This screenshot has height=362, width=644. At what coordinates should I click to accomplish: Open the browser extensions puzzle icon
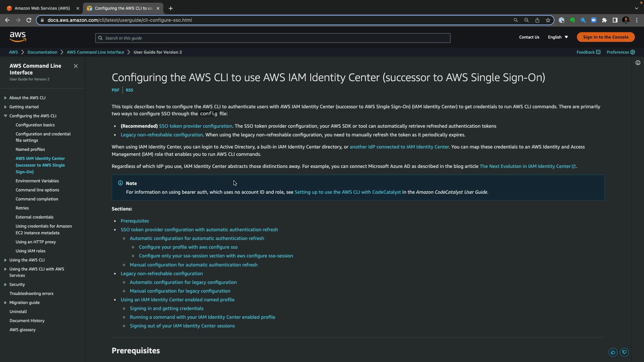point(604,20)
